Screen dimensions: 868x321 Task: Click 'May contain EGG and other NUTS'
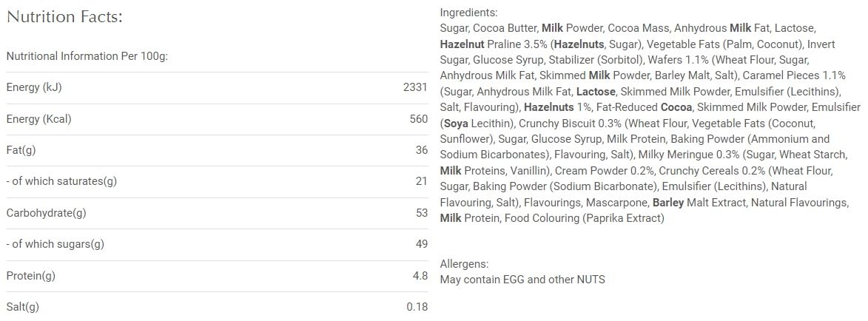522,280
